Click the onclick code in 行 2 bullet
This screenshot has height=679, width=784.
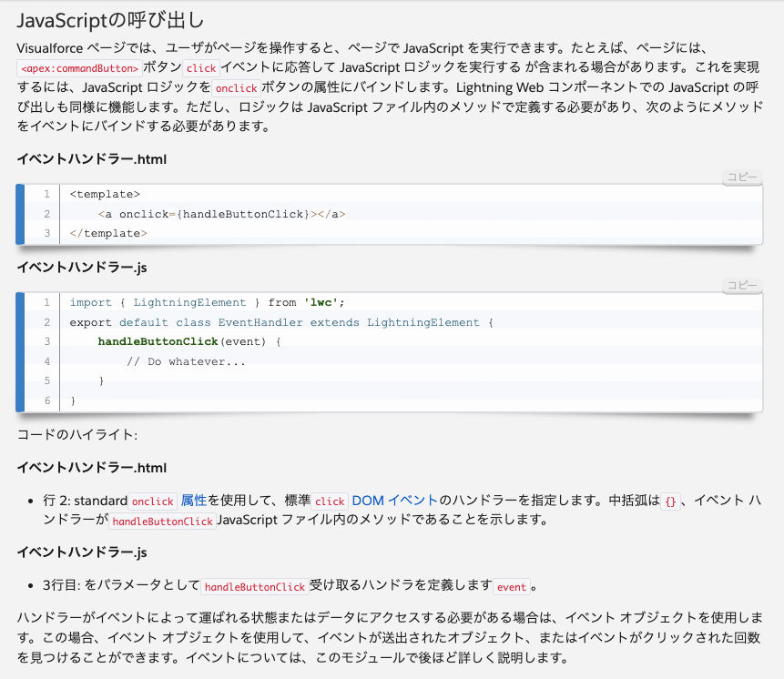(x=152, y=502)
